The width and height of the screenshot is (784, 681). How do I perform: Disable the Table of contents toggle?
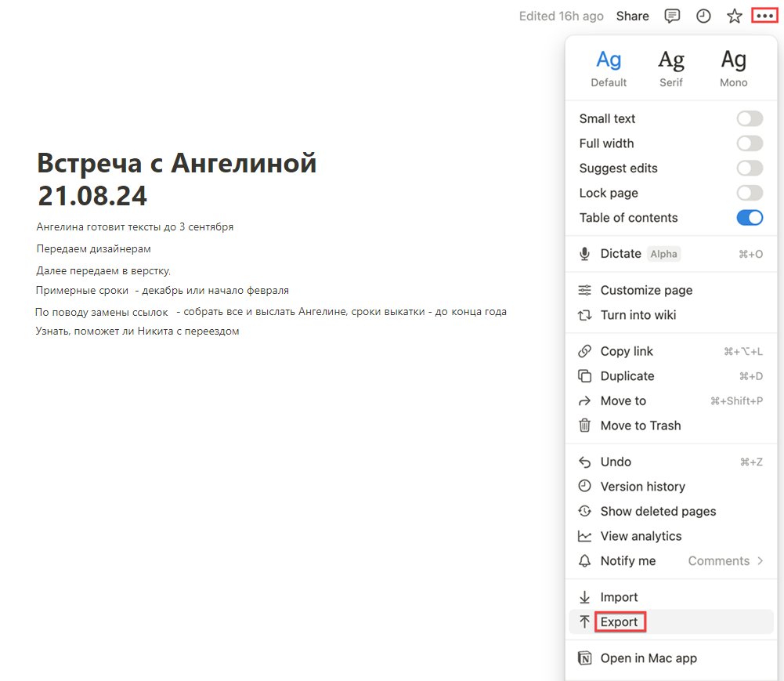point(750,218)
